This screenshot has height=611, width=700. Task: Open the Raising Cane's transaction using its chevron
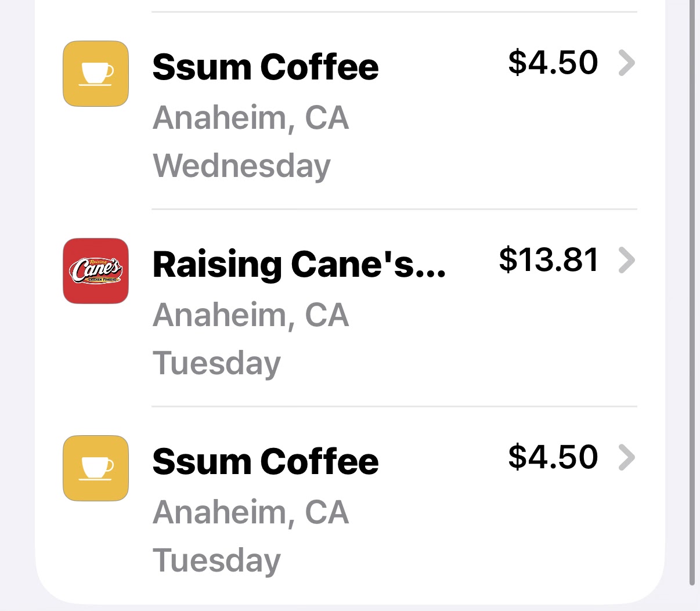pos(626,261)
